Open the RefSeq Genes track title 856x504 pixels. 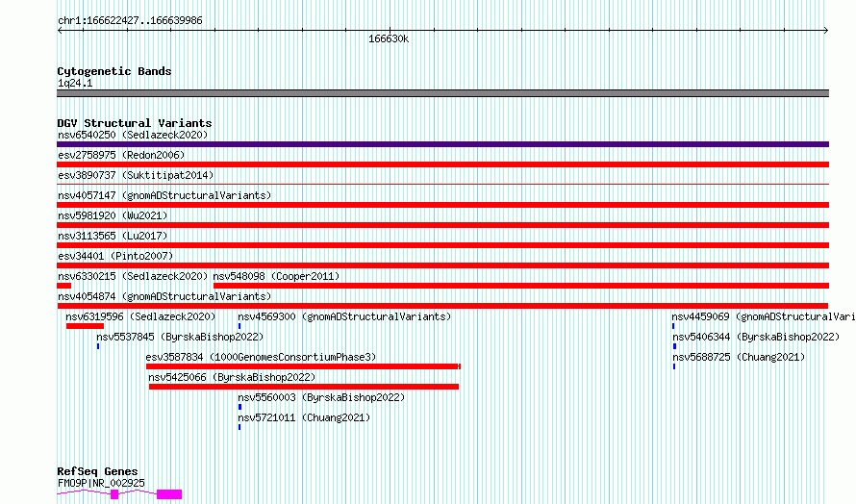tap(97, 471)
